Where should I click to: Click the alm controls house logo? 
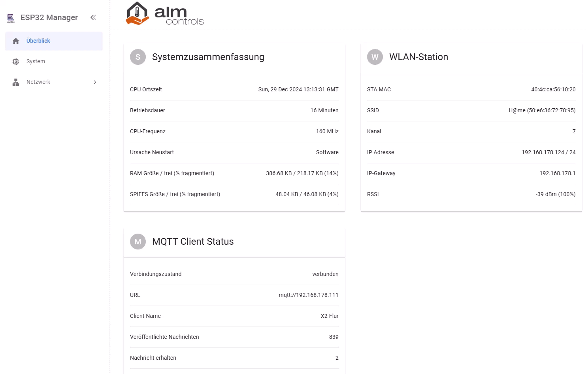tap(137, 14)
